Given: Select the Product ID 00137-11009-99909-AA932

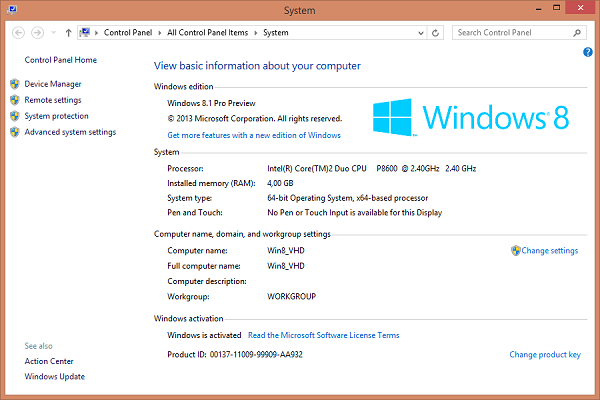Looking at the screenshot, I should tap(256, 355).
